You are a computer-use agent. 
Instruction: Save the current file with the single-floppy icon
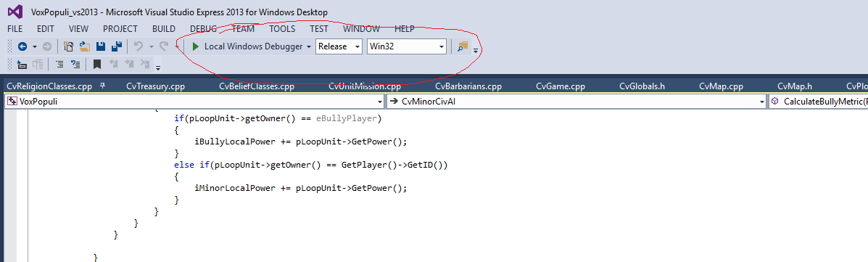(101, 46)
